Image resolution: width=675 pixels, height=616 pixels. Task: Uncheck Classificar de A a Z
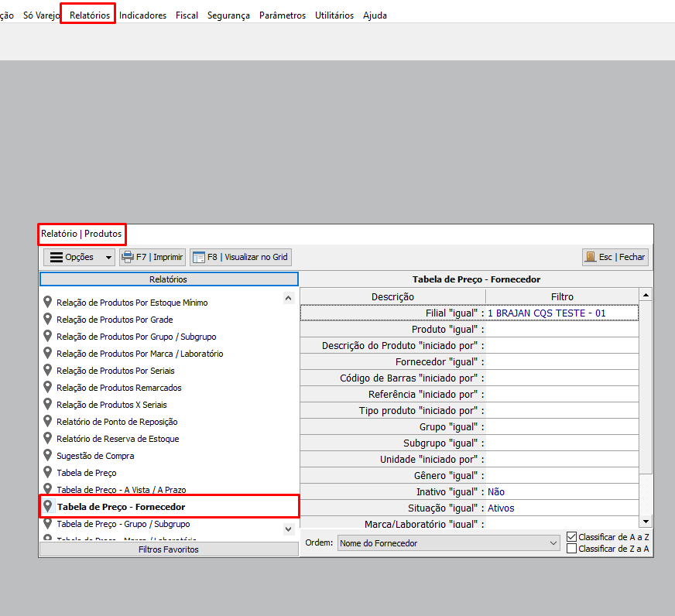pos(571,536)
